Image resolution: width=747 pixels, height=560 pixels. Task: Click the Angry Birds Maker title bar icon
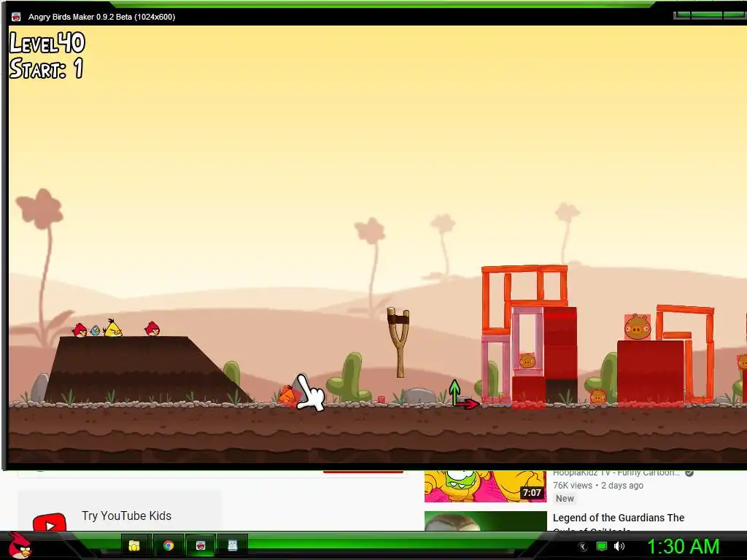(16, 17)
